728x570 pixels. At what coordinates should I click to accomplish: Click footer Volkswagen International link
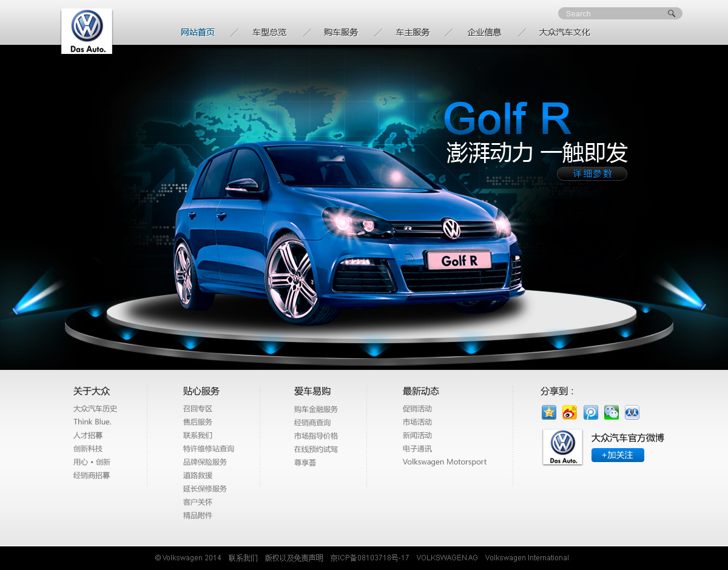pos(527,558)
